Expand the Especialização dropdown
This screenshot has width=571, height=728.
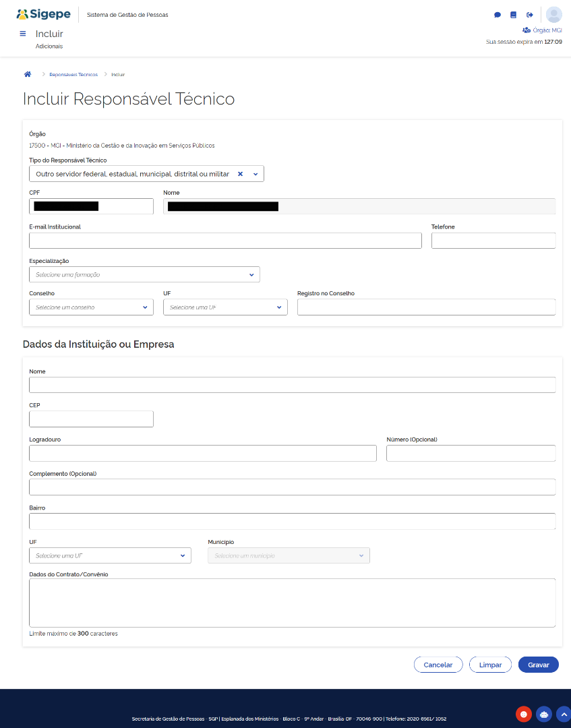(x=144, y=274)
